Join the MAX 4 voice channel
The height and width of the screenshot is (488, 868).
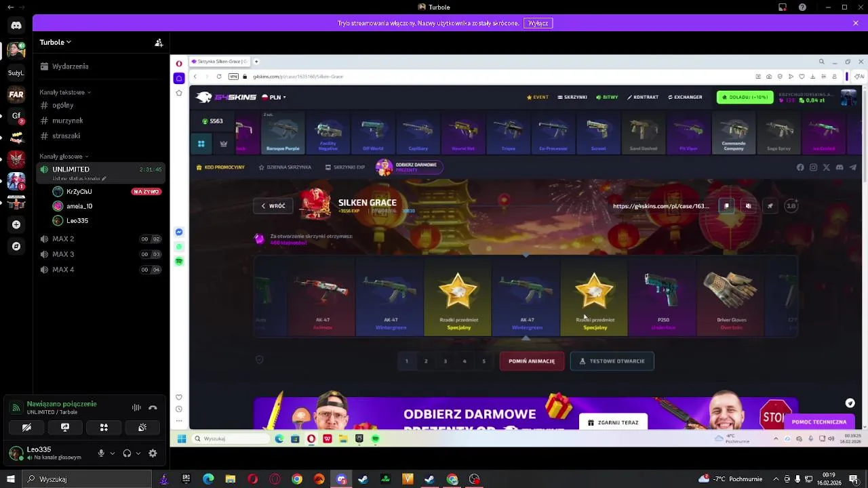click(x=100, y=270)
